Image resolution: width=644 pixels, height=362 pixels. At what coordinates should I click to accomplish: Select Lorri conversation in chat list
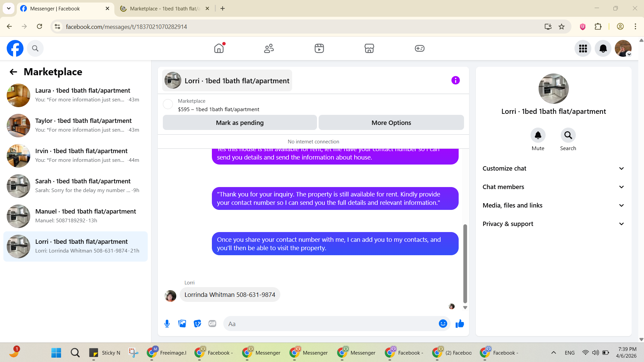[76, 246]
